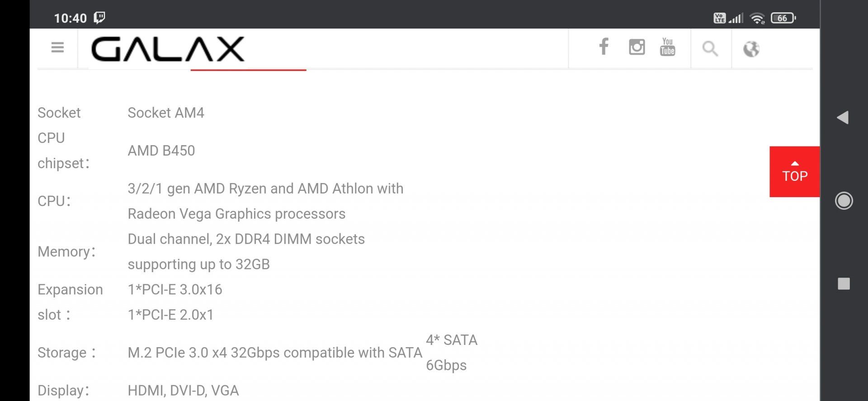Screen dimensions: 868x401
Task: Click the HDMI, DVI-D, VGA text
Action: 183,390
